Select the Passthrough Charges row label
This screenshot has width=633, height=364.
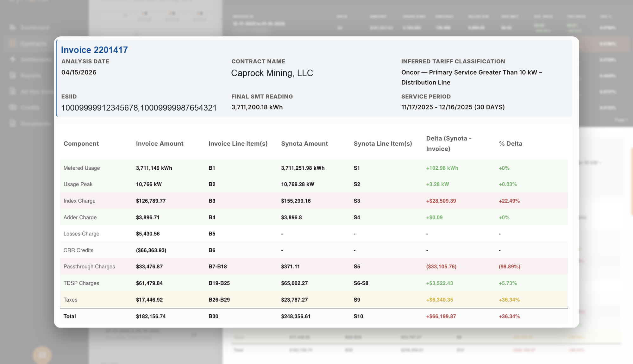click(89, 267)
